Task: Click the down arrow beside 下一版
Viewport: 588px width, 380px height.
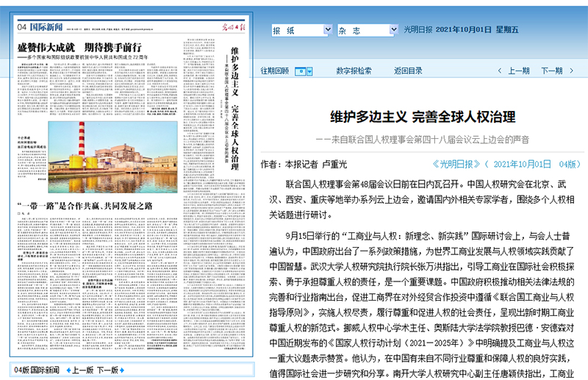Action: coord(123,370)
